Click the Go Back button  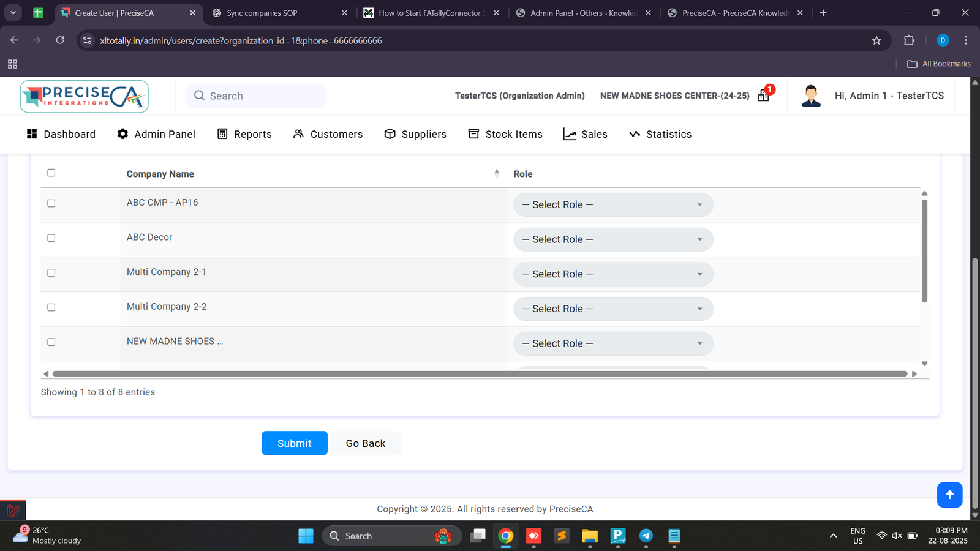point(366,443)
